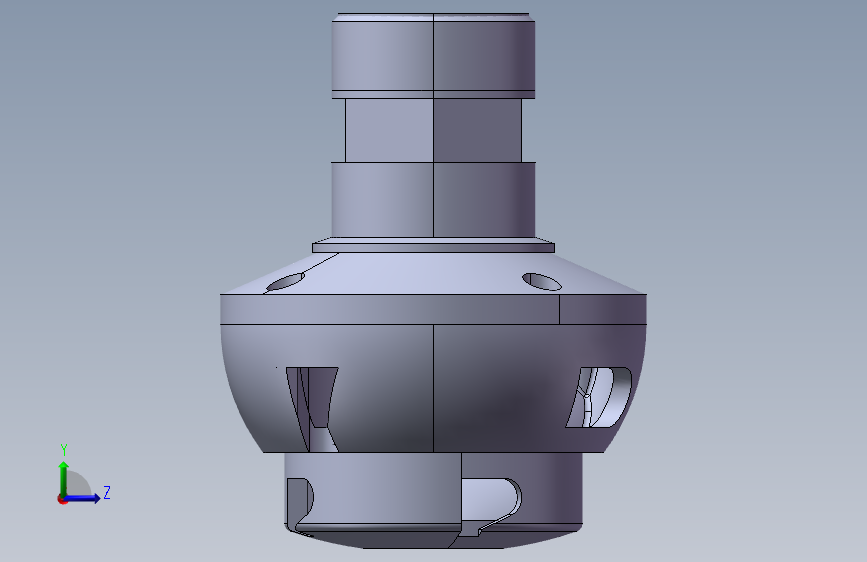Select the left tapered slot on spherical body
The height and width of the screenshot is (562, 867).
312,409
